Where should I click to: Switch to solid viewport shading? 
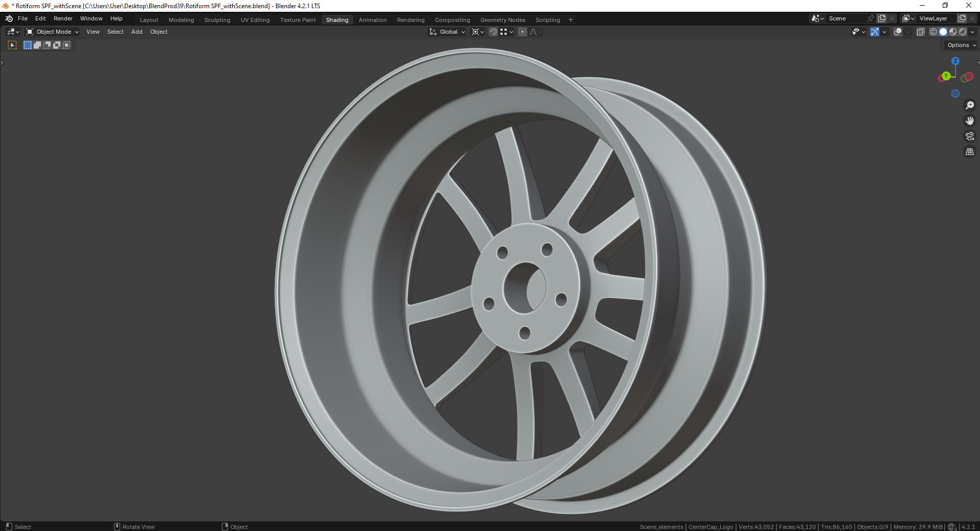tap(943, 32)
